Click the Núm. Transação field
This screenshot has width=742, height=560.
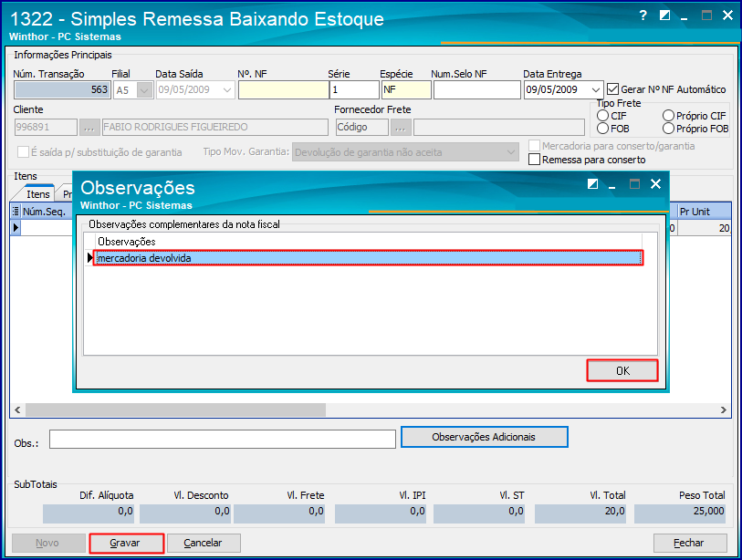[x=62, y=90]
